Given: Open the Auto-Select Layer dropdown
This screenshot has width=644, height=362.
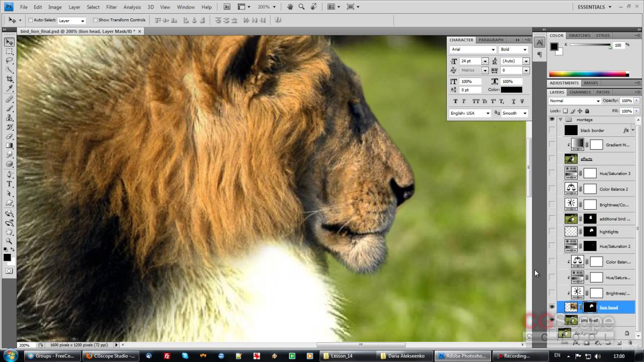Looking at the screenshot, I should [71, 21].
